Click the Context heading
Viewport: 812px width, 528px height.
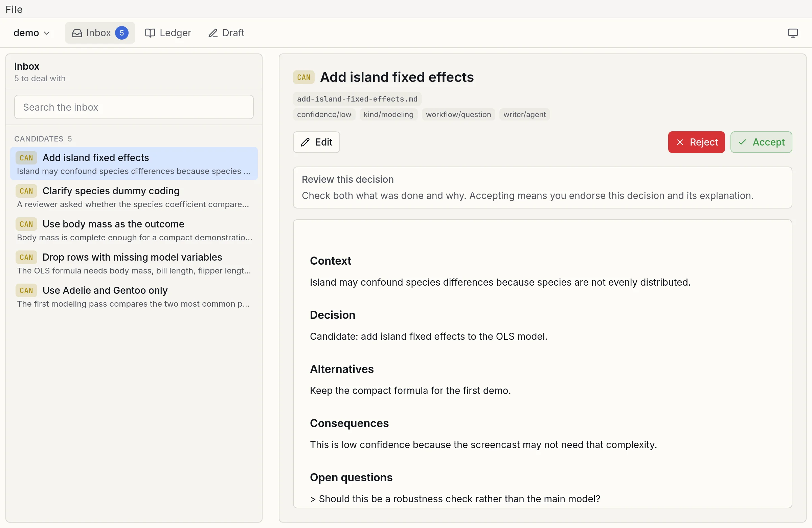pyautogui.click(x=330, y=261)
